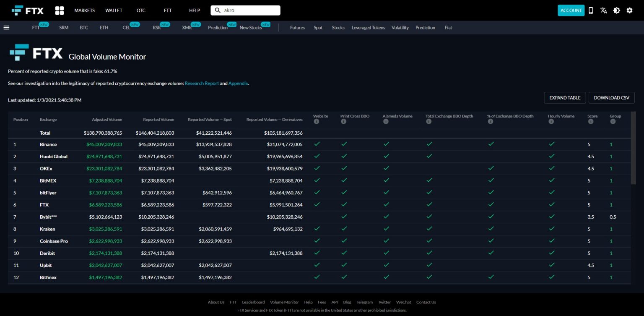Open the settings gear icon
The width and height of the screenshot is (644, 316).
629,10
